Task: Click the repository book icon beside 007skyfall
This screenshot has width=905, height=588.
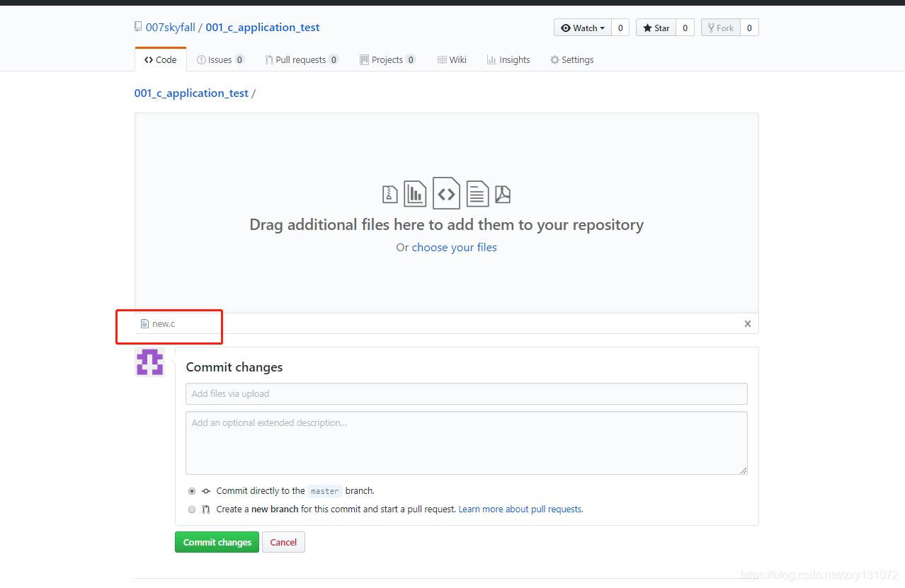Action: 138,28
